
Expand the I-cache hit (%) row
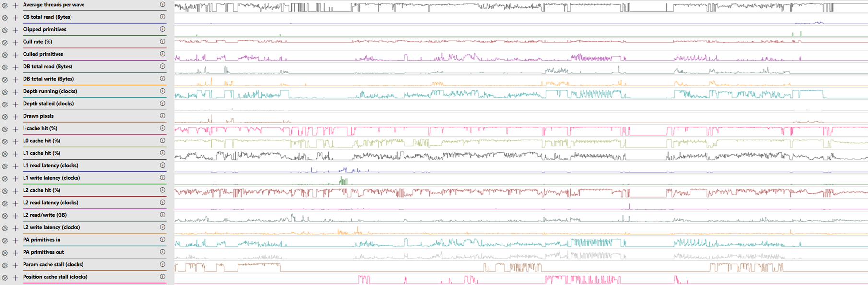[15, 129]
